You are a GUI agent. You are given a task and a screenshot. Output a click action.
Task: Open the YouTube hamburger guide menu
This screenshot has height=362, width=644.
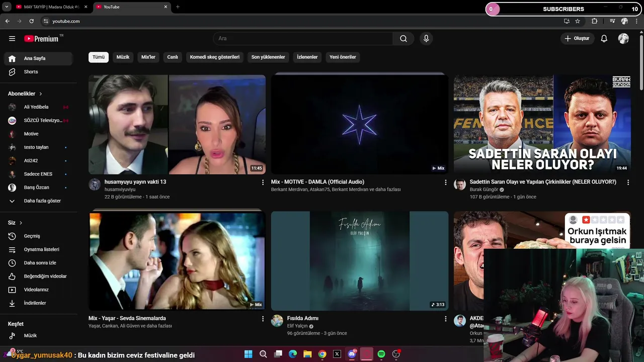12,39
